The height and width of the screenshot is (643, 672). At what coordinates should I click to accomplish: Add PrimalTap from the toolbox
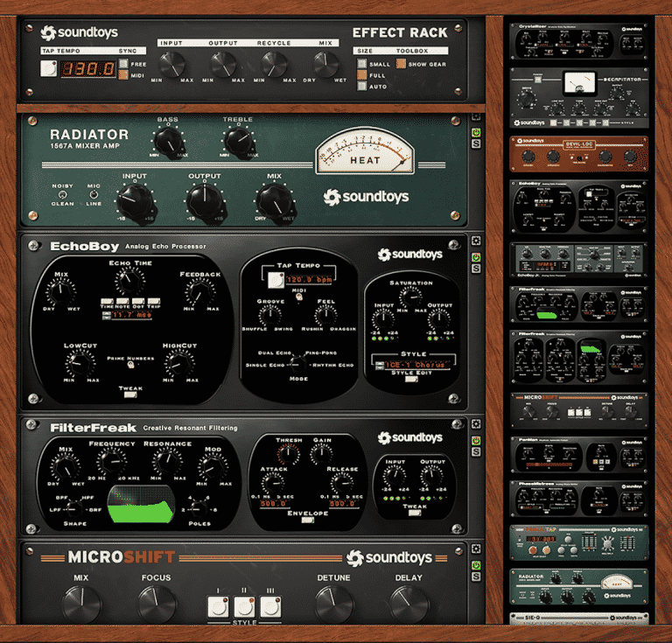[578, 542]
